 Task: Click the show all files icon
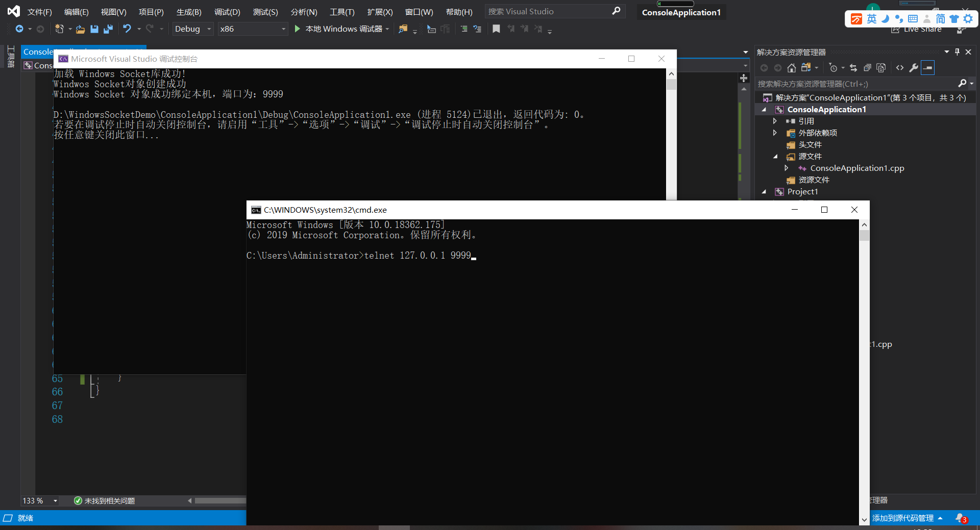(x=881, y=68)
